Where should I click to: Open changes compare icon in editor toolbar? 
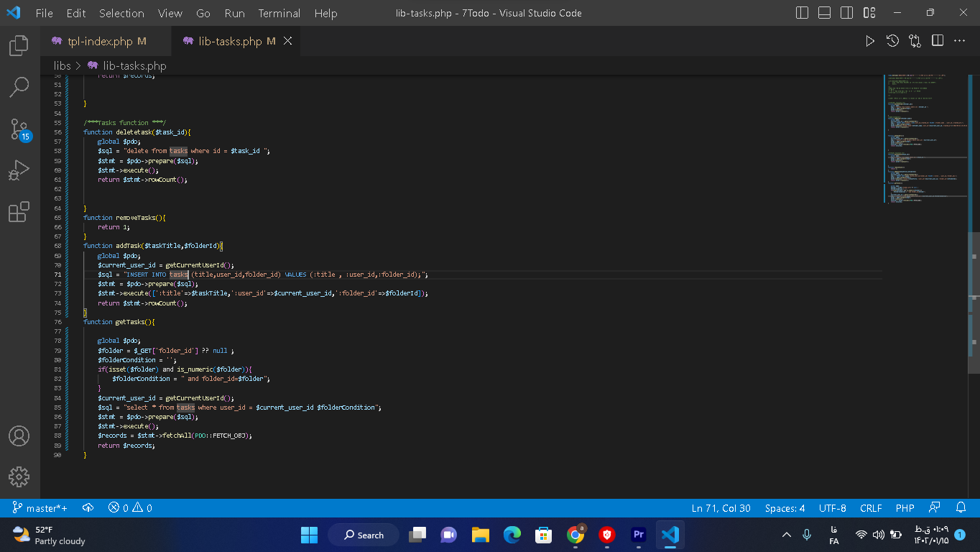point(915,42)
